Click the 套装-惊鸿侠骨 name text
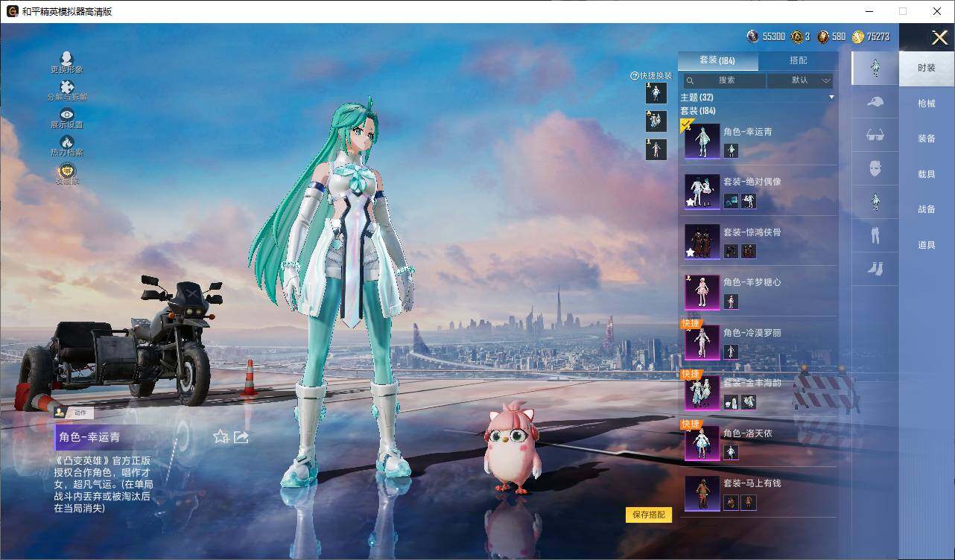Image resolution: width=955 pixels, height=560 pixels. pyautogui.click(x=752, y=232)
